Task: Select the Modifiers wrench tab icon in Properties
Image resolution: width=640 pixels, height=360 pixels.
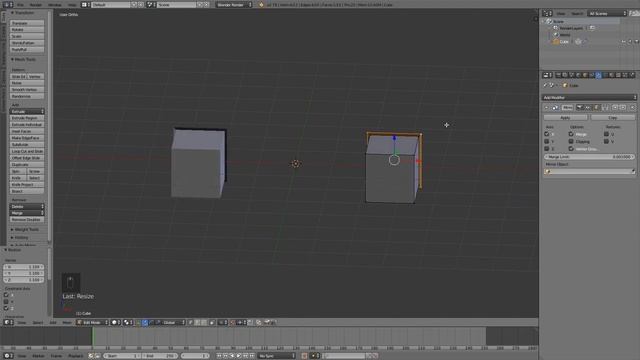Action: click(x=598, y=75)
